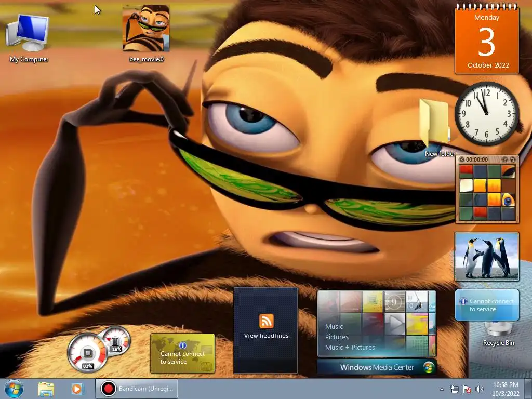Click the volume speaker tray icon
Screen dimensions: 532x399
tap(480, 389)
